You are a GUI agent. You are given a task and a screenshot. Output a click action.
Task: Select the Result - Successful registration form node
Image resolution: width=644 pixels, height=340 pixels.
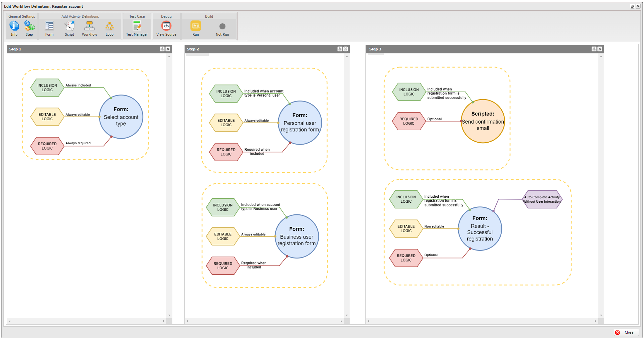[480, 229]
